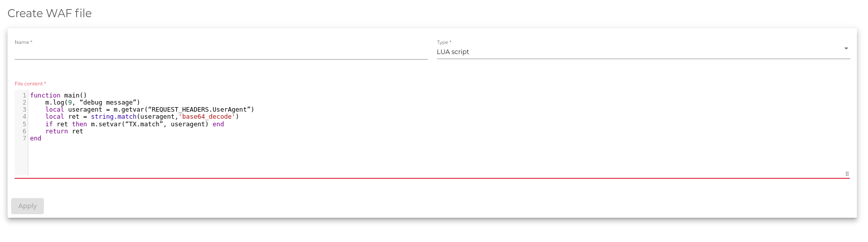Click the Type field label
Viewport: 868px width, 242px height.
tap(444, 42)
